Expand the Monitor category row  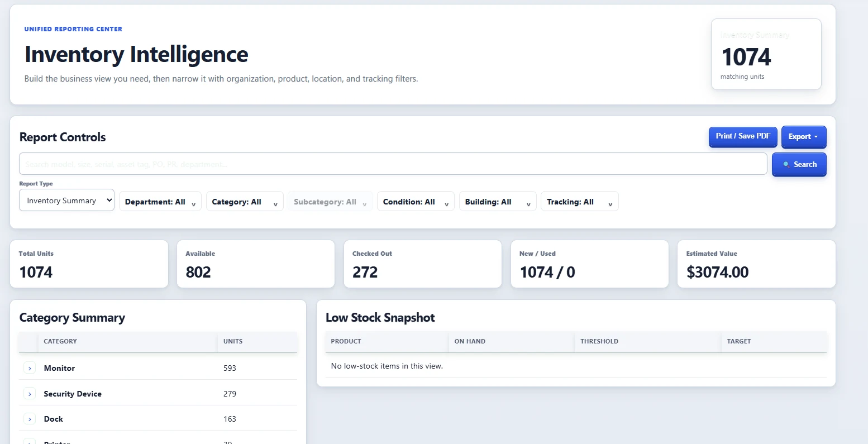[30, 369]
